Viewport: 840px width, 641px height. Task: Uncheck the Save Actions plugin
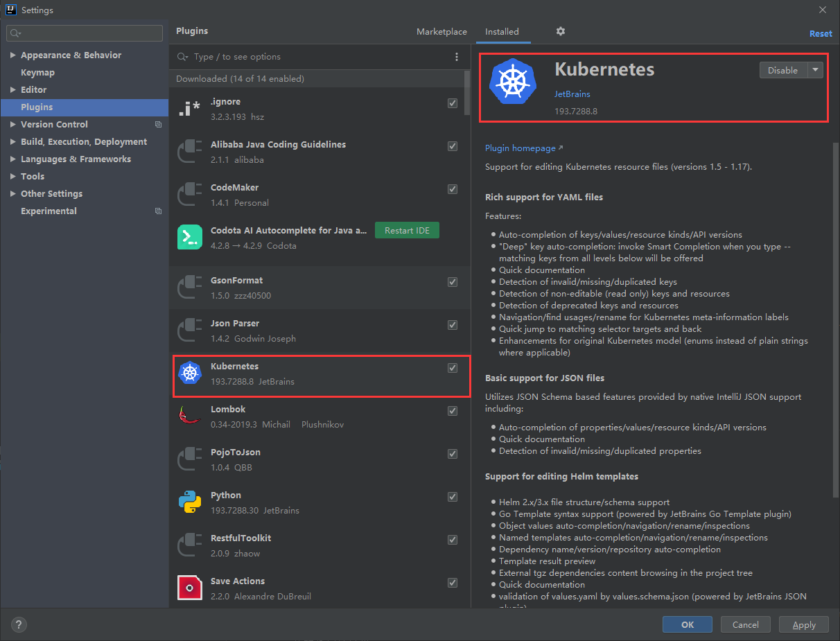[453, 583]
